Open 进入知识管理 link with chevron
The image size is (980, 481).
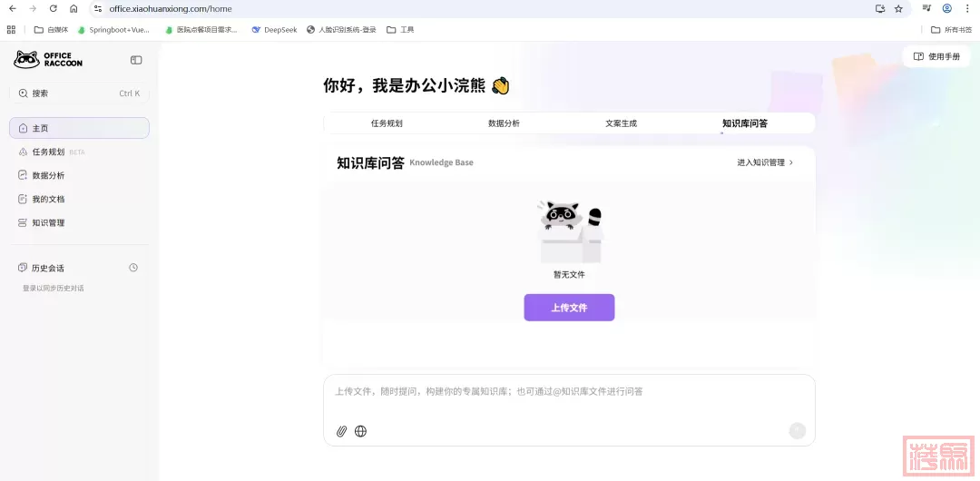(x=765, y=162)
